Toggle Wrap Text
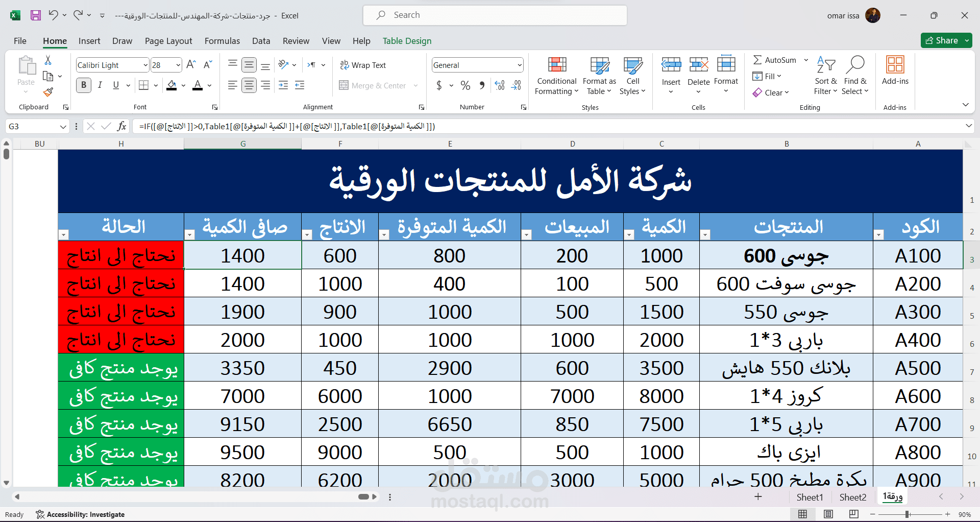Image resolution: width=980 pixels, height=522 pixels. [x=363, y=65]
